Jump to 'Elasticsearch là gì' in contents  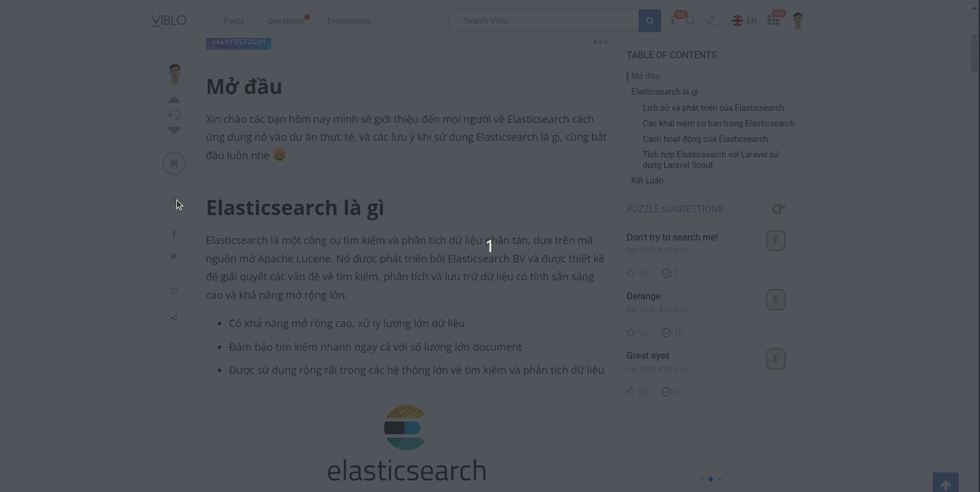coord(665,92)
